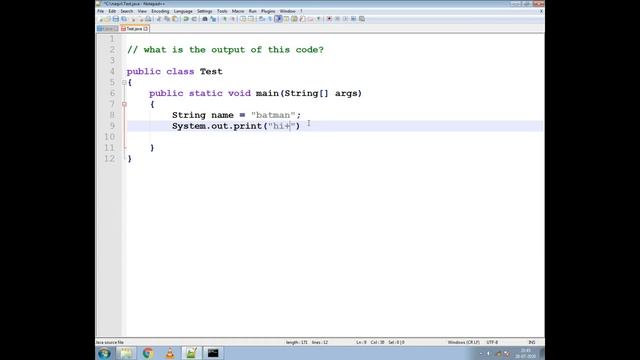The width and height of the screenshot is (640, 360).
Task: Open the View menu
Action: (x=142, y=11)
